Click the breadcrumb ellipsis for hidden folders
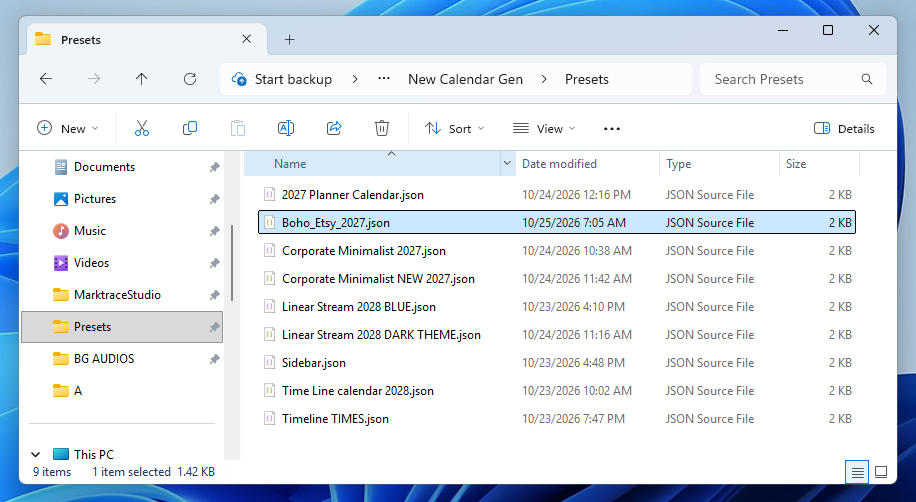Image resolution: width=916 pixels, height=502 pixels. pyautogui.click(x=384, y=79)
